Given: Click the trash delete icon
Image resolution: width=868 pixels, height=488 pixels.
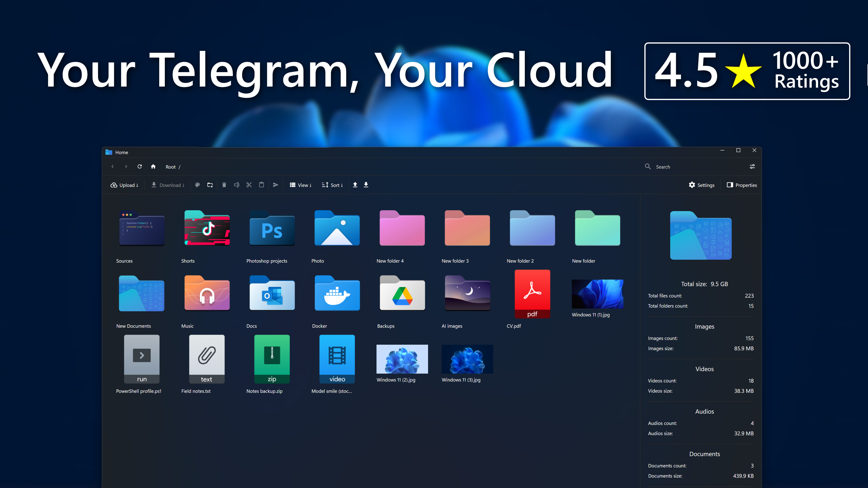Looking at the screenshot, I should point(224,185).
